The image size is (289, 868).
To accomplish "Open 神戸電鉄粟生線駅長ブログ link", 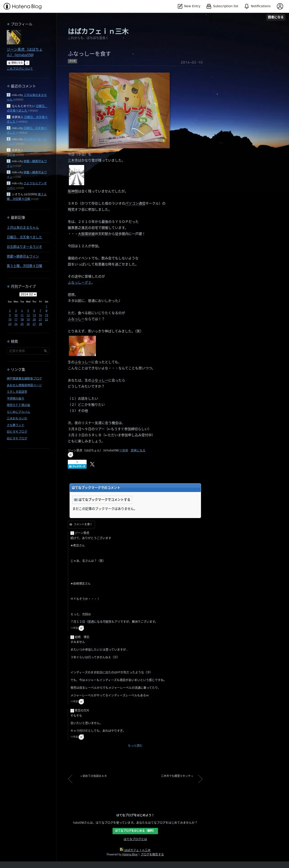I will click(24, 378).
